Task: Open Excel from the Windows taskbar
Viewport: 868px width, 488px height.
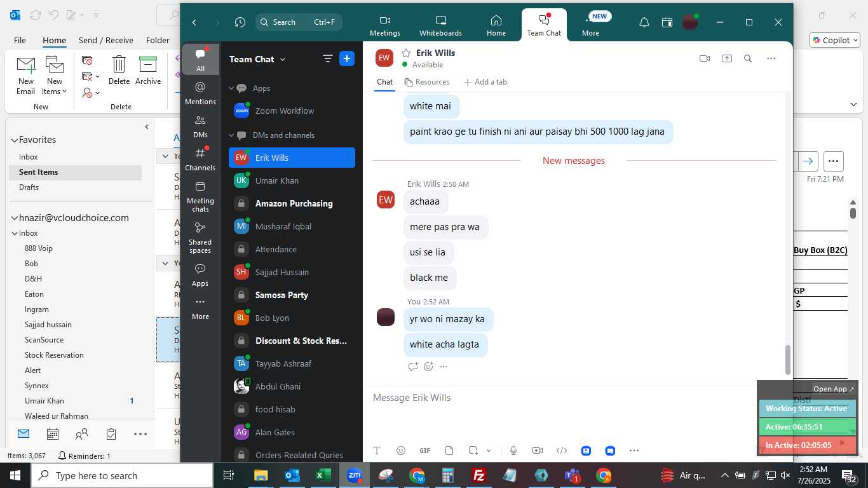Action: [x=323, y=475]
